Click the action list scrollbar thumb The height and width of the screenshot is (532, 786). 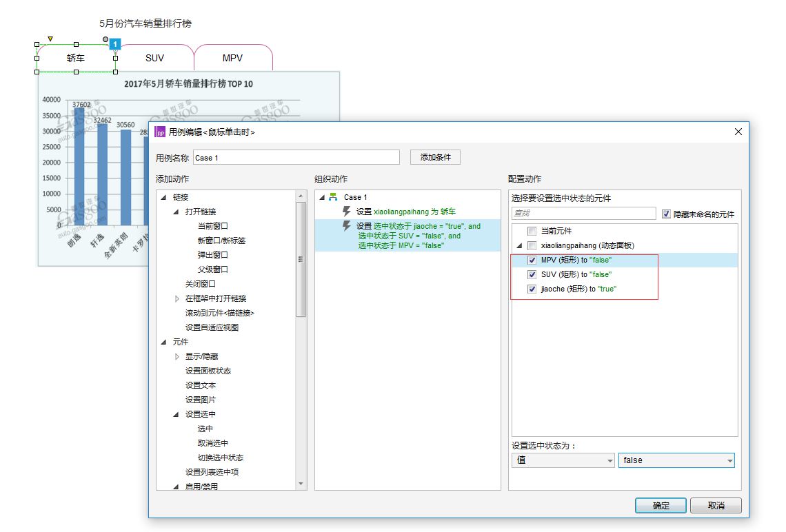tap(301, 260)
